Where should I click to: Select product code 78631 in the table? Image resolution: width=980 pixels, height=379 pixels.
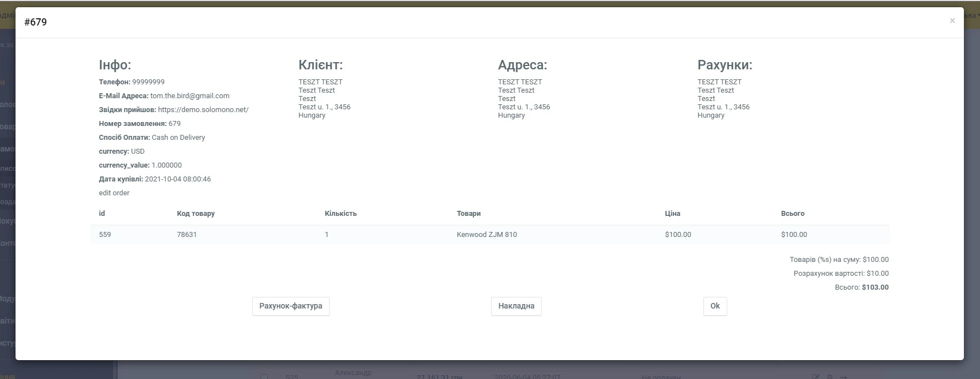[187, 235]
